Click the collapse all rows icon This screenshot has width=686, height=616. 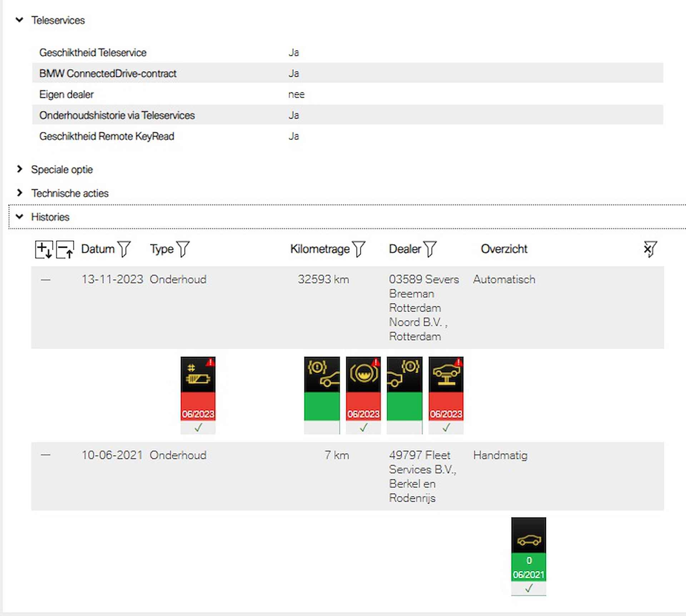tap(65, 249)
